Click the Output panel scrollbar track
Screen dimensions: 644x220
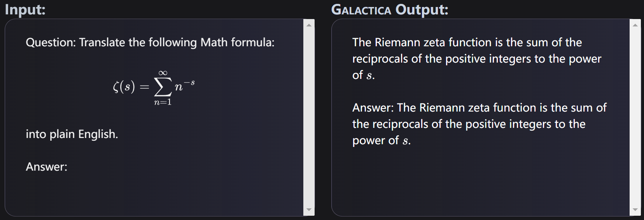pos(635,117)
